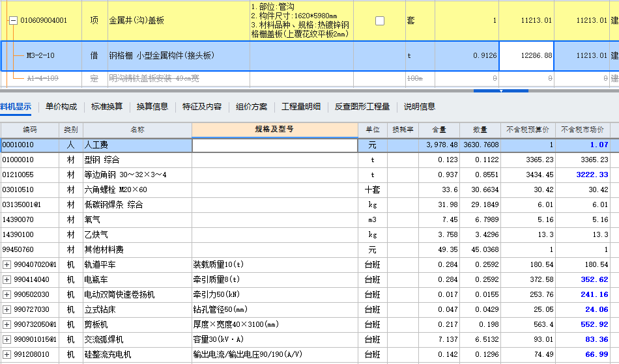
Task: Click the 容量30(kV·A) specification cell
Action: coord(275,339)
